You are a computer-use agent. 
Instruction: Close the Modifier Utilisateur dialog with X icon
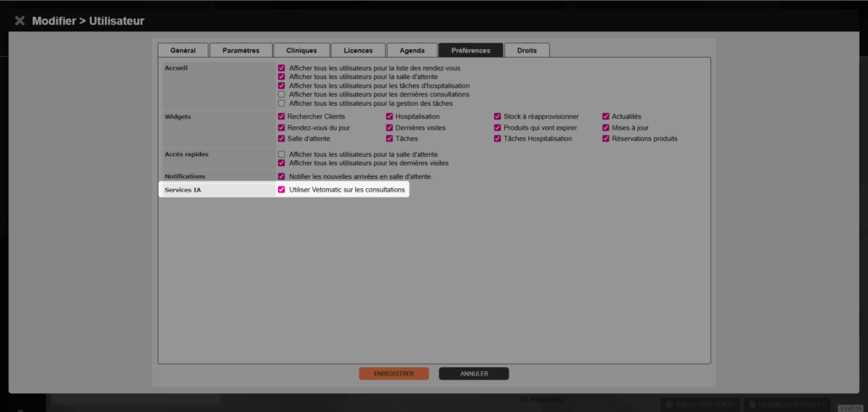pos(20,21)
